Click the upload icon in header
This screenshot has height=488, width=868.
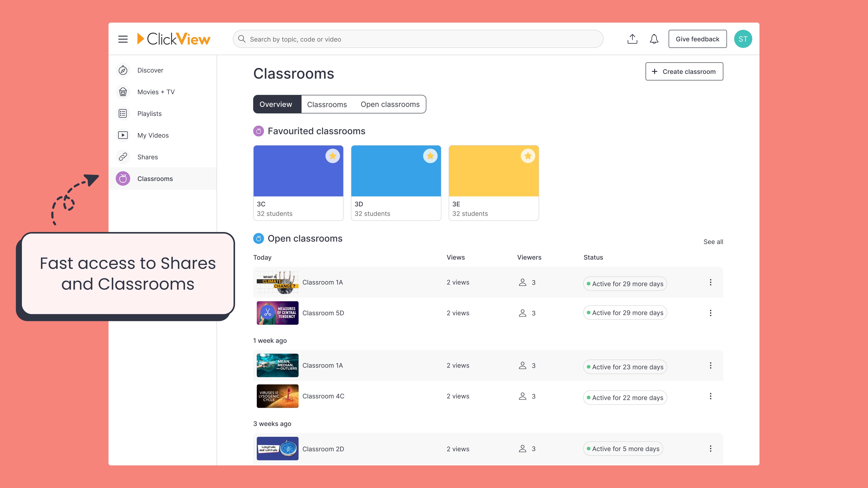click(632, 39)
